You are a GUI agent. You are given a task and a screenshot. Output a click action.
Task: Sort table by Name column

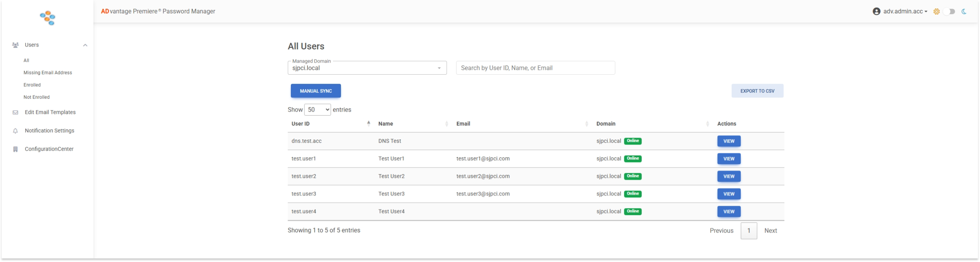tap(413, 124)
